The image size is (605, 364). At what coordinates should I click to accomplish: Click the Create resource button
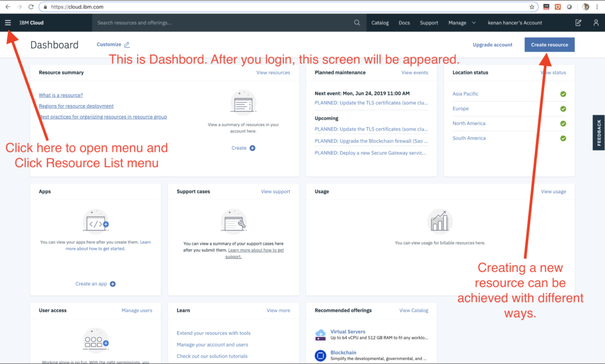point(549,45)
